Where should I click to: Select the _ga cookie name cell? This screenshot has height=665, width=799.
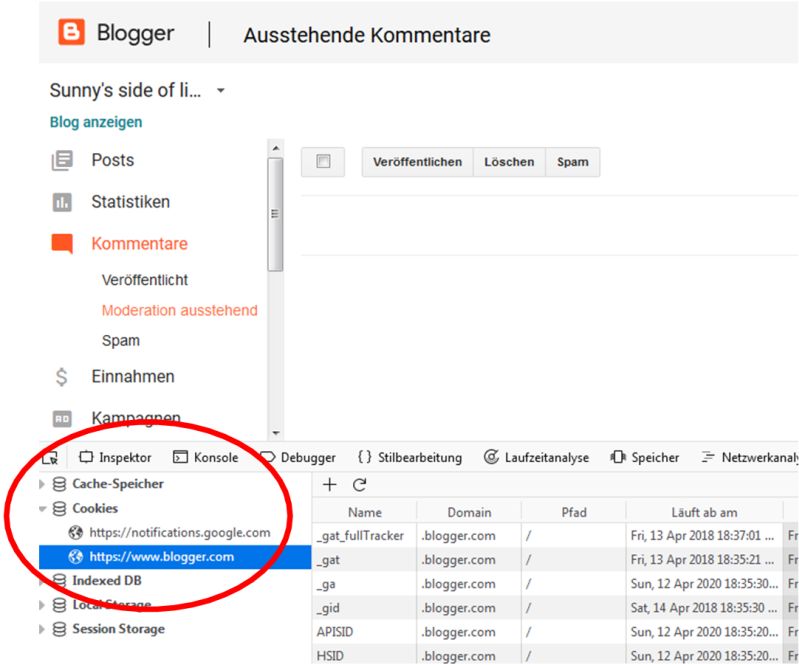click(x=365, y=584)
